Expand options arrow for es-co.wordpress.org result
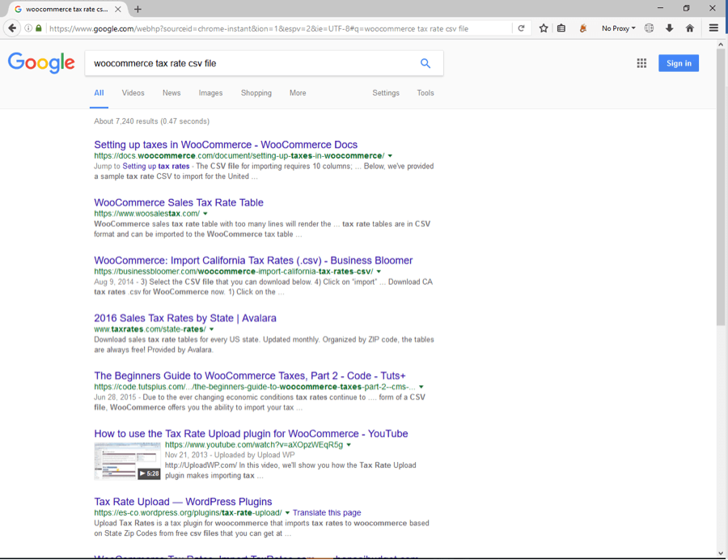Screen dimensions: 728x560 (287, 512)
